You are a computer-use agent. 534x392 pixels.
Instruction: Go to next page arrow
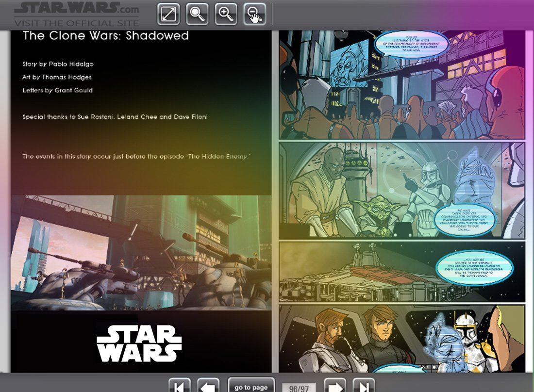335,385
